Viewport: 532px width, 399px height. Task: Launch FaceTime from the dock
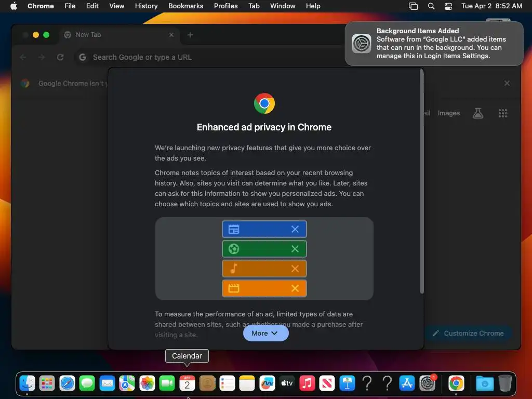coord(167,383)
